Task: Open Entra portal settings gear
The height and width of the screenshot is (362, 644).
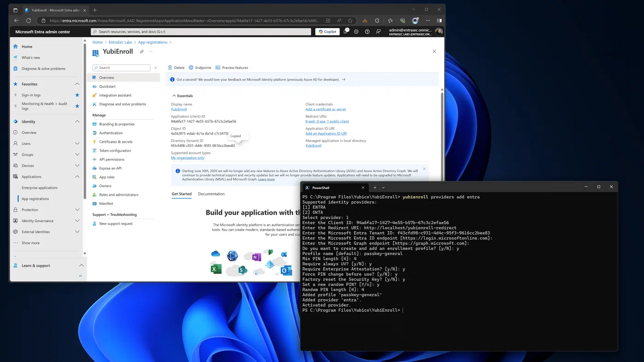Action: [x=356, y=32]
